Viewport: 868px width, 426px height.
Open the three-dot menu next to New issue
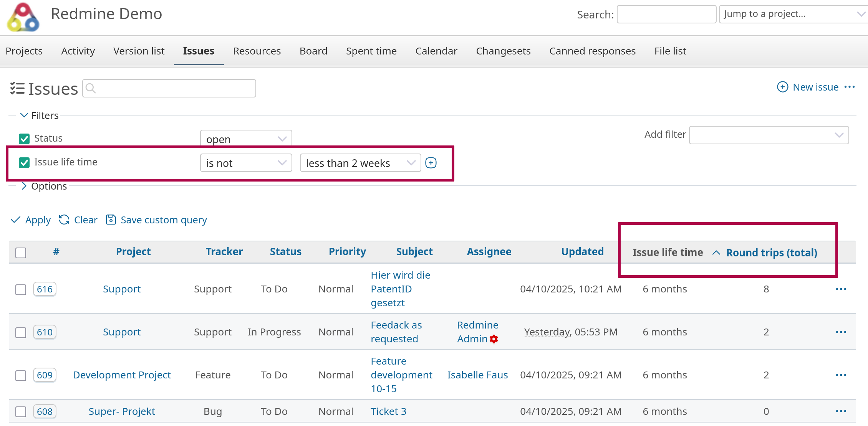(850, 87)
